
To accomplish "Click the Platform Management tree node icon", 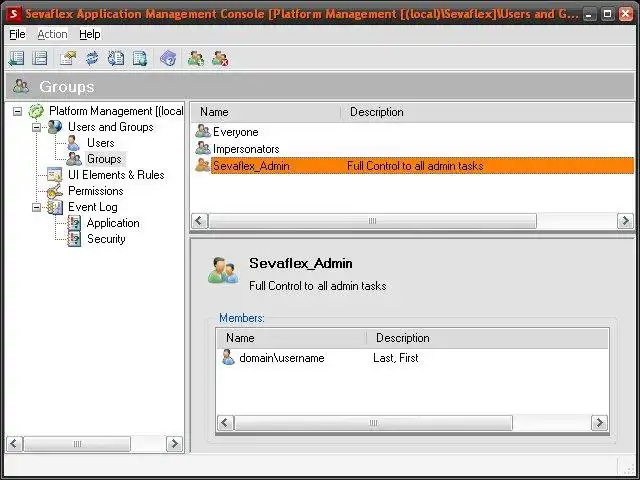I will point(36,111).
